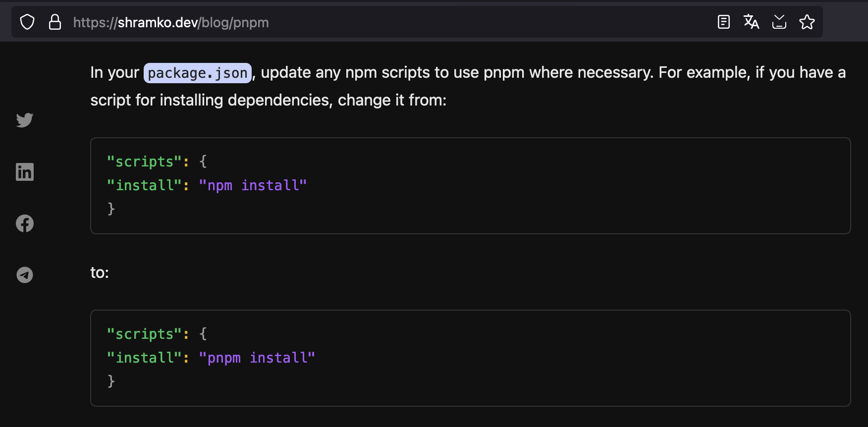The image size is (868, 427).
Task: Bookmark this page with the star
Action: coord(807,22)
